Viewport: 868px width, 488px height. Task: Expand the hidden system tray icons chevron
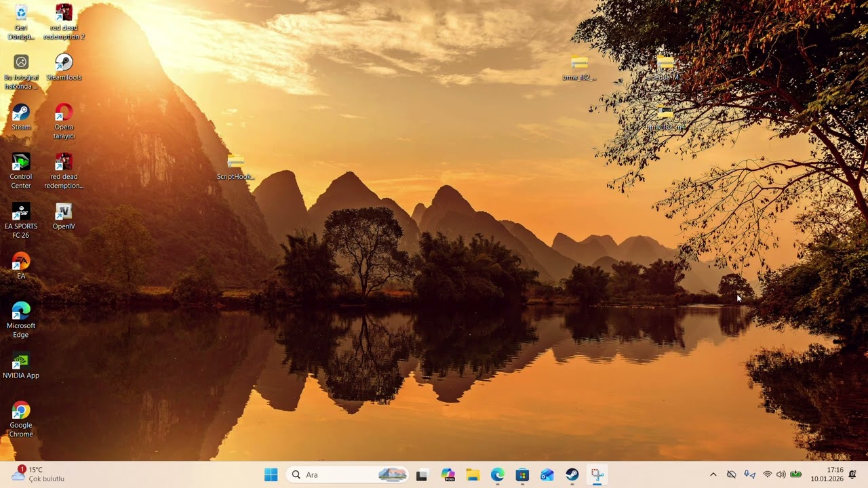tap(713, 474)
